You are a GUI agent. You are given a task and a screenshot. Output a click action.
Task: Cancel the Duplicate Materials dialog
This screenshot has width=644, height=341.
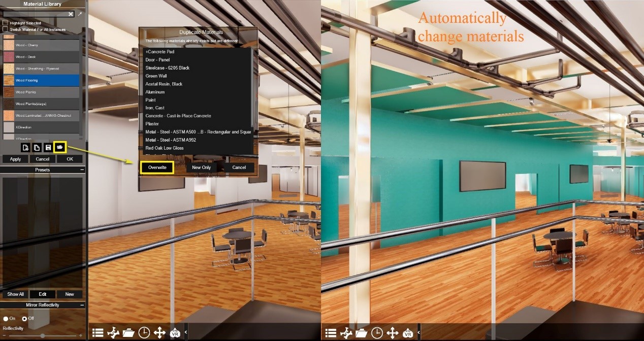pos(239,167)
